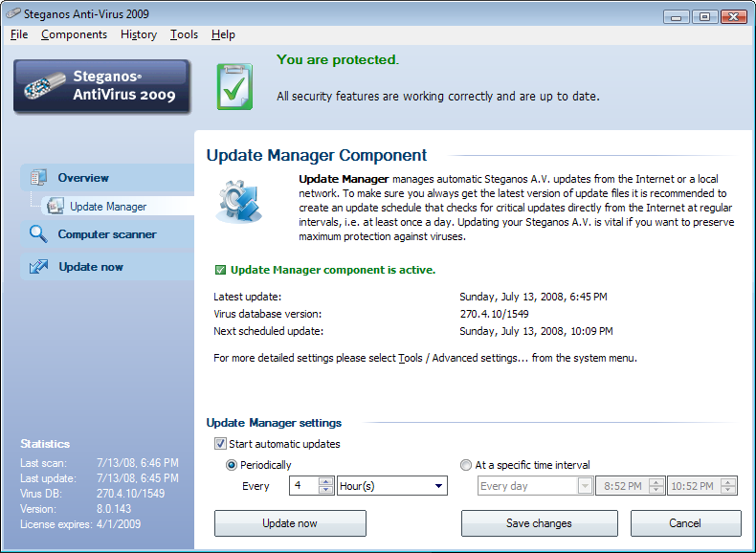The image size is (756, 553).
Task: Click the Steganos AntiVirus 2009 logo banner
Action: pyautogui.click(x=102, y=86)
